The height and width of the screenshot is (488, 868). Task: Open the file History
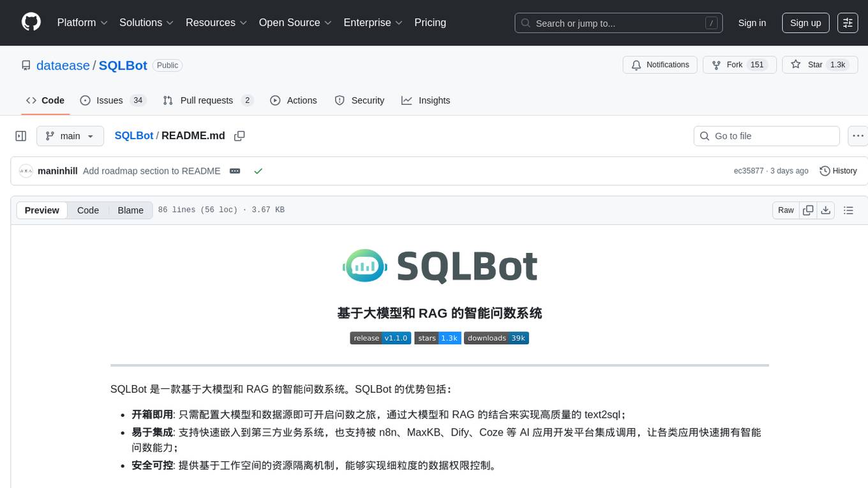pyautogui.click(x=838, y=171)
